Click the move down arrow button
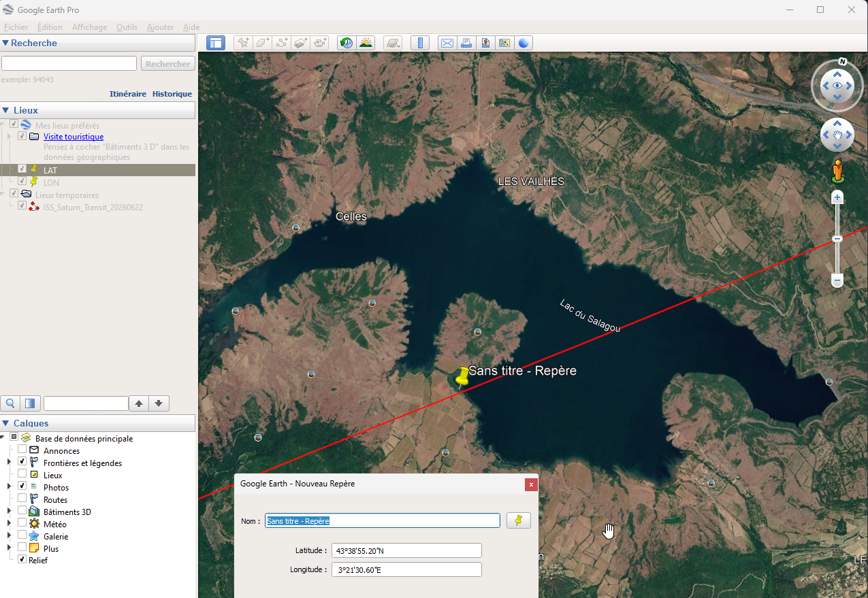The height and width of the screenshot is (598, 868). click(159, 403)
